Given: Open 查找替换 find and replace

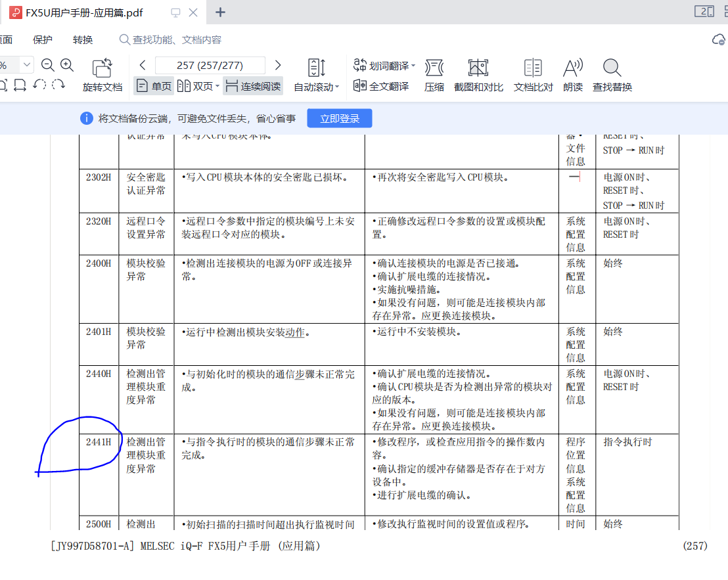Looking at the screenshot, I should (612, 75).
